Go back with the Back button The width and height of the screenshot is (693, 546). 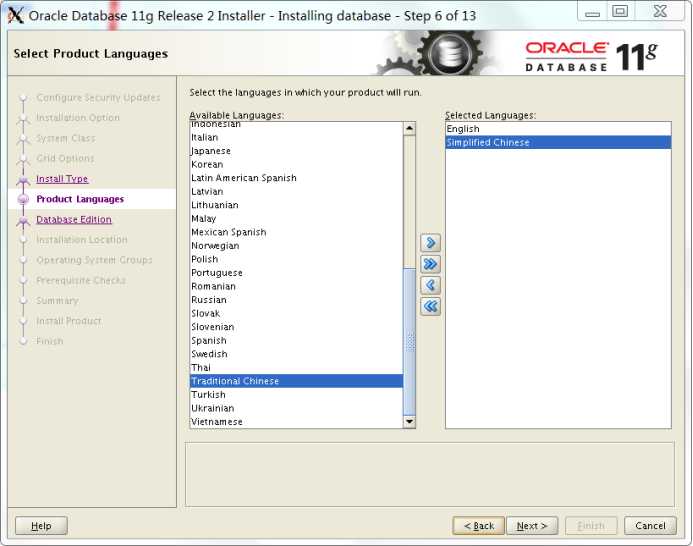(479, 526)
